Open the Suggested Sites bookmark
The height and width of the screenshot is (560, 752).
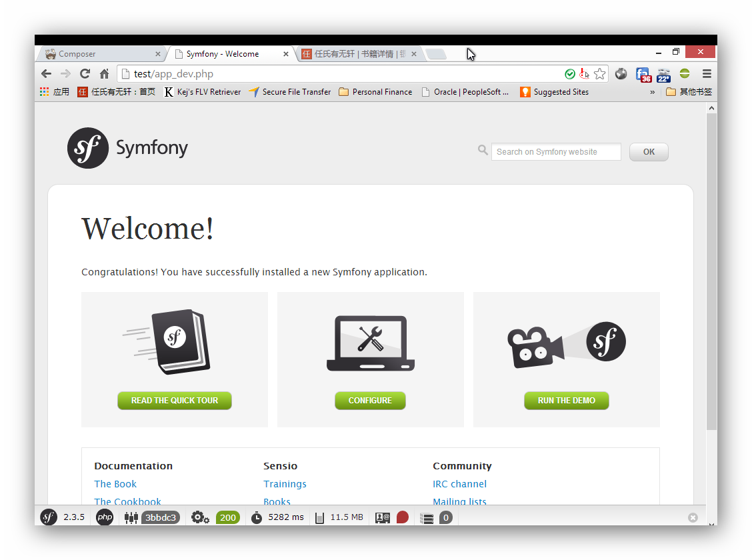click(554, 91)
